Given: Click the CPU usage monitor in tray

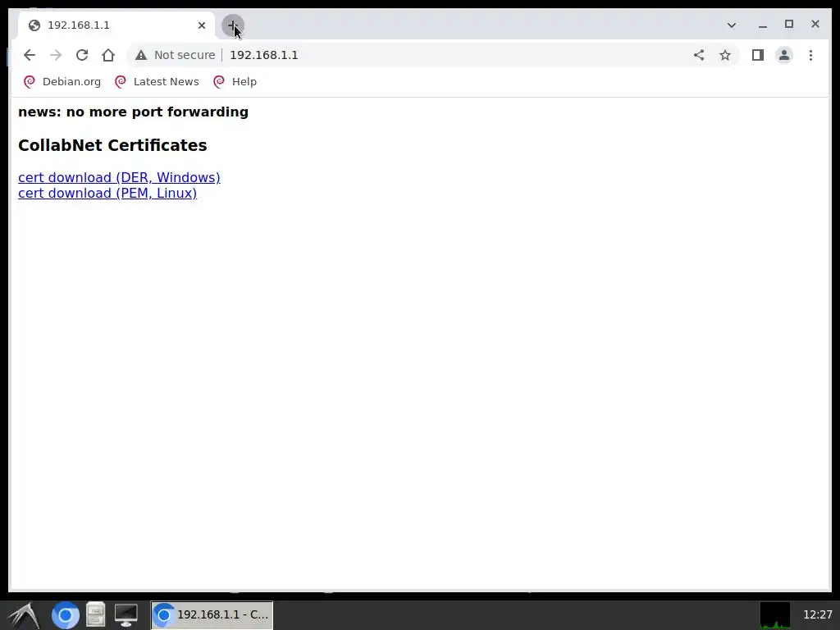Looking at the screenshot, I should click(774, 615).
